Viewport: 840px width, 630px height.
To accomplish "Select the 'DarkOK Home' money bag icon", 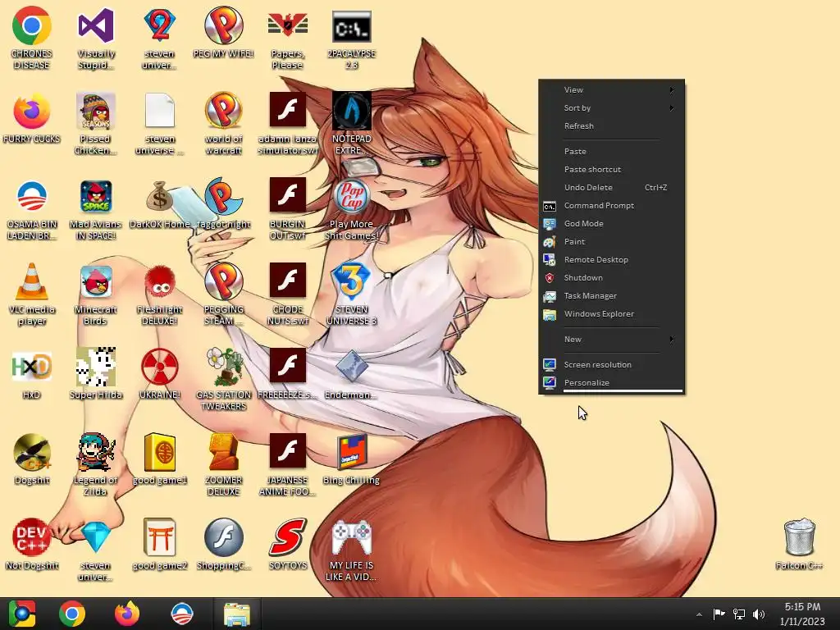I will (160, 204).
